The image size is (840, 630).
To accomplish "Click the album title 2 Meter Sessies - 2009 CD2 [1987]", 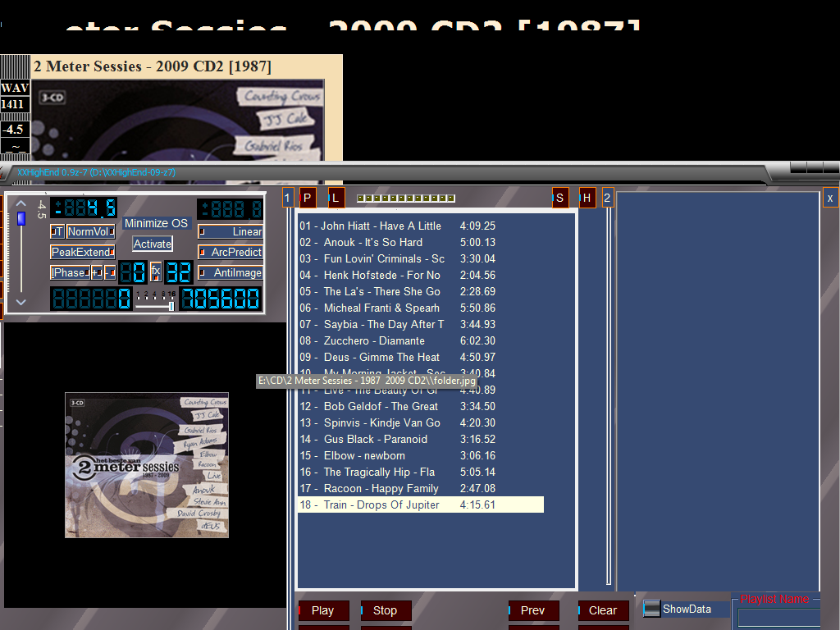I will [x=153, y=66].
